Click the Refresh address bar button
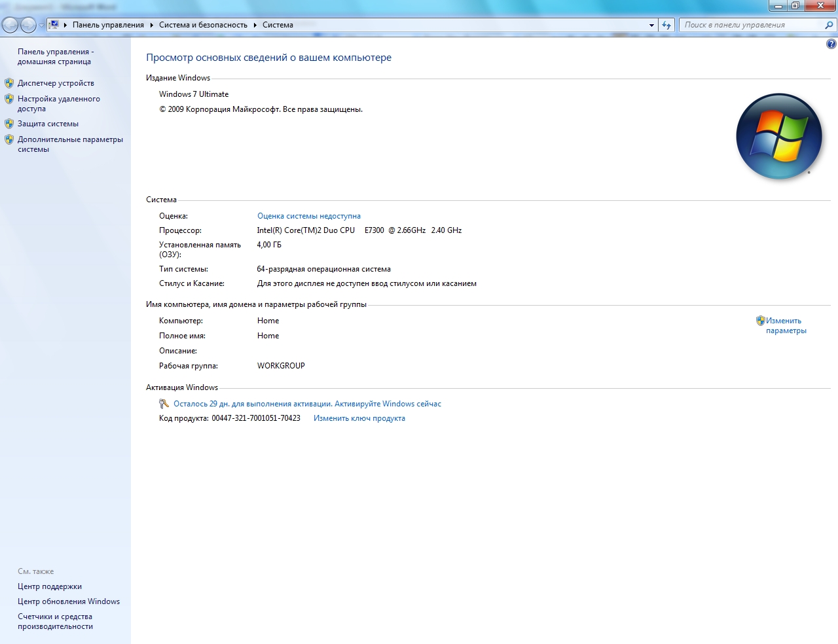 [666, 25]
